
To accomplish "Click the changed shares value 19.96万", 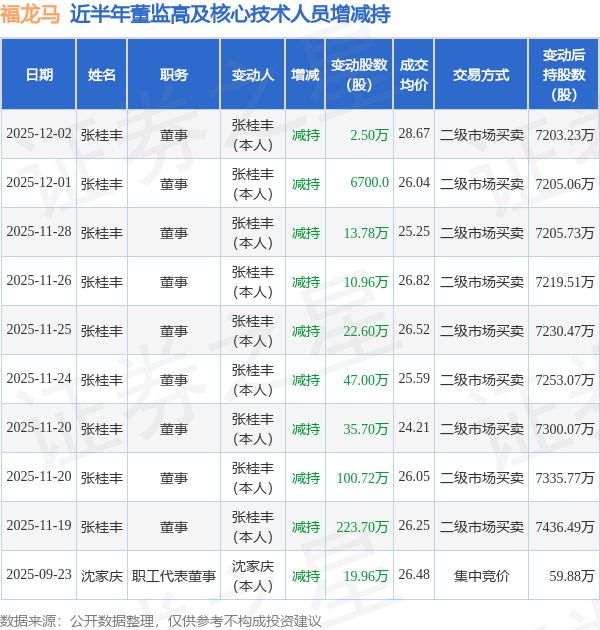I will [366, 576].
